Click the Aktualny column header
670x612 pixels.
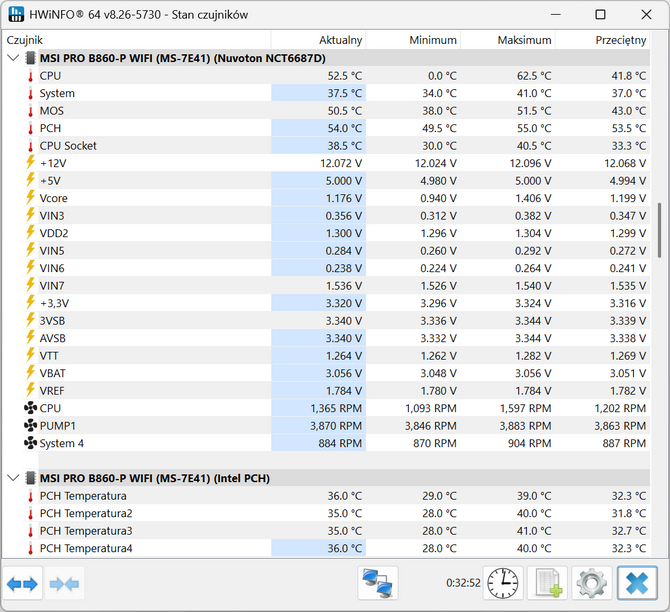[318, 40]
